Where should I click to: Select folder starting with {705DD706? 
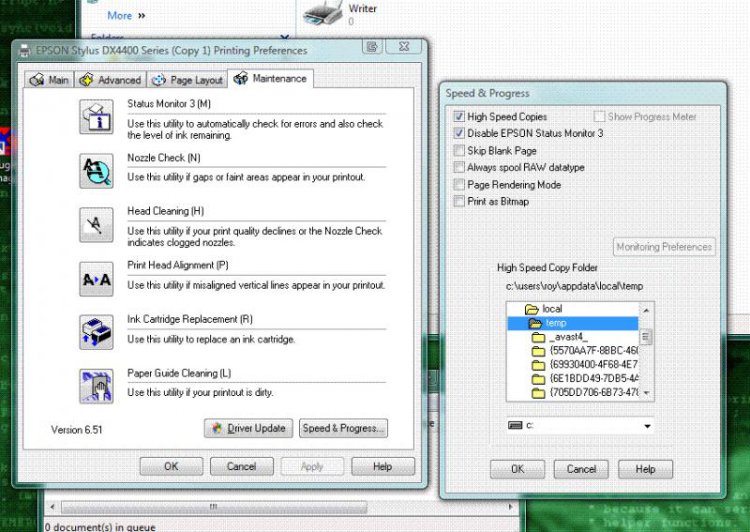click(585, 393)
